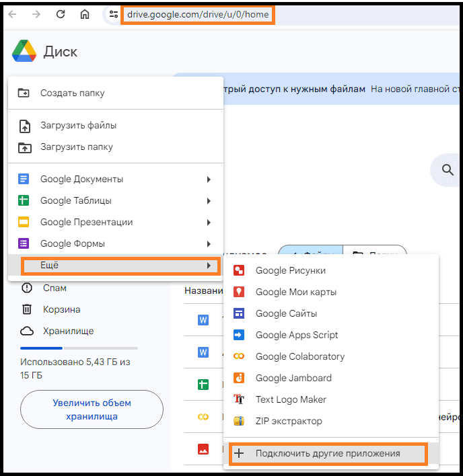The width and height of the screenshot is (463, 476).
Task: Click the new folder plus icon
Action: tap(24, 93)
